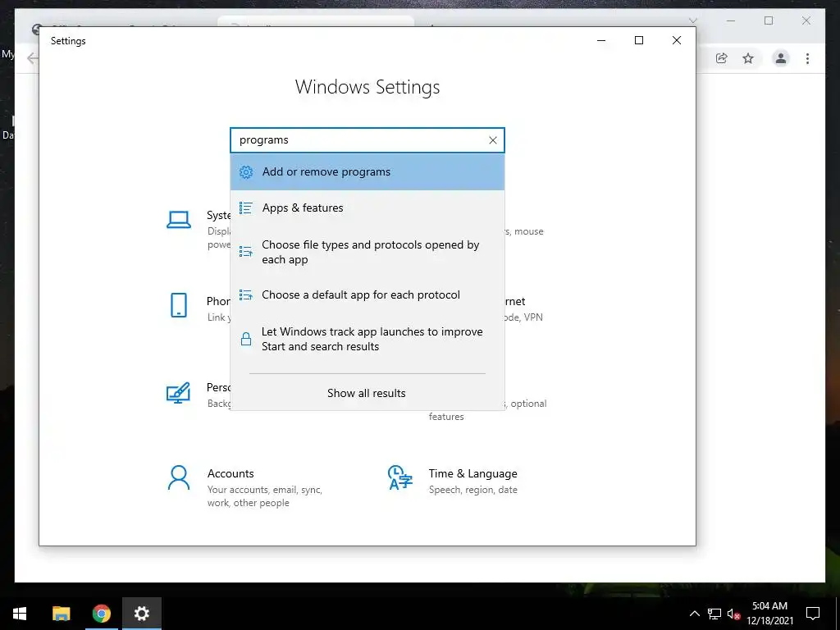Minimize the Settings window
Image resolution: width=840 pixels, height=630 pixels.
[x=601, y=41]
